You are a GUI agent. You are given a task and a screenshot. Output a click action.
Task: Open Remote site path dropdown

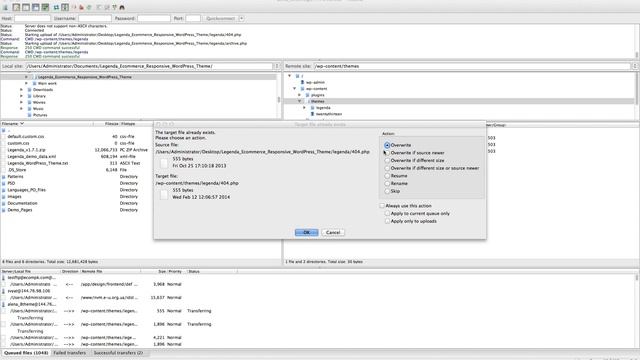point(635,66)
